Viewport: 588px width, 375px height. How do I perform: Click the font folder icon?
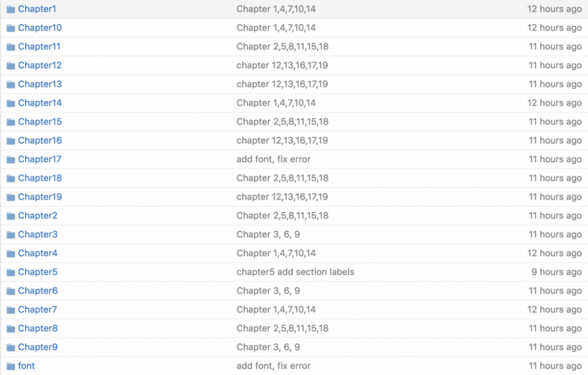click(11, 366)
